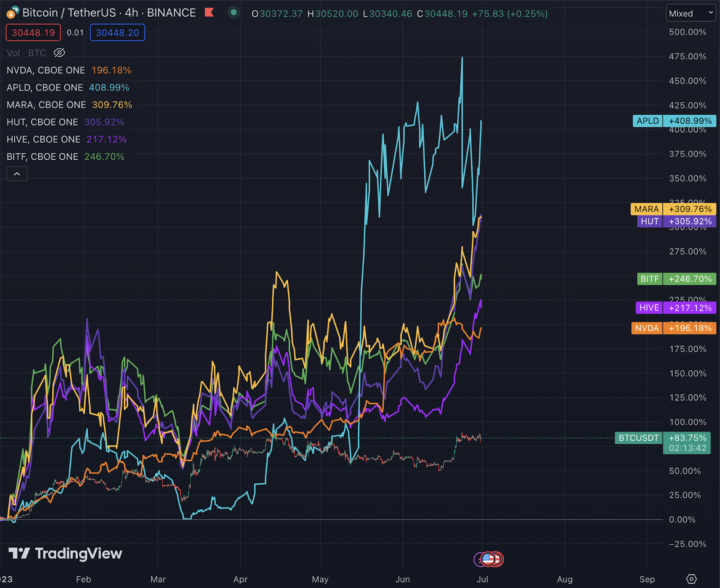720x588 pixels.
Task: Click the US flag economic event marker
Action: click(488, 559)
